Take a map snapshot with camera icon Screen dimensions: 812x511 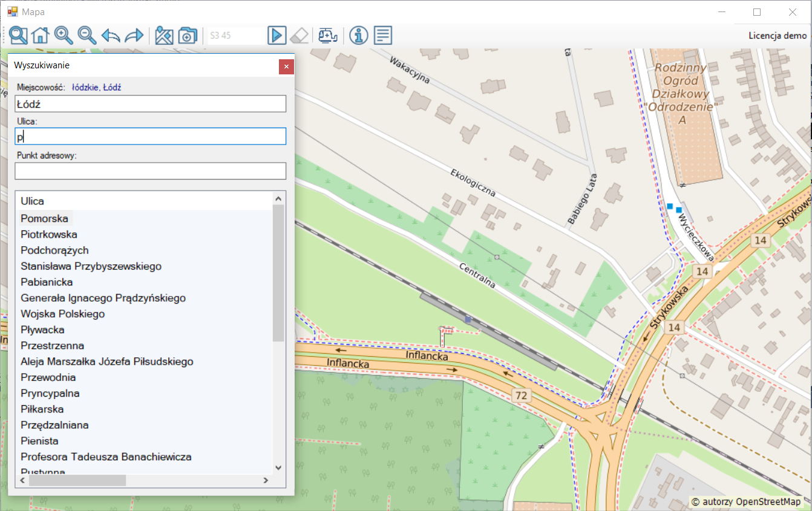click(187, 36)
